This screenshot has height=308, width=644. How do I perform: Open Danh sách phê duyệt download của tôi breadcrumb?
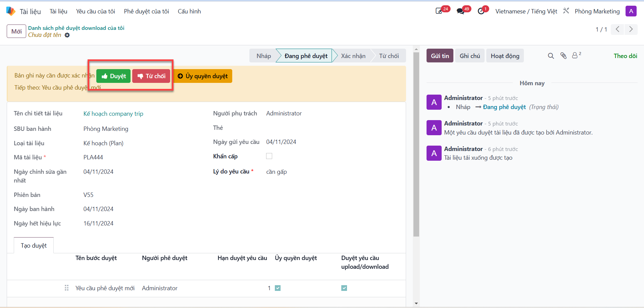pos(76,28)
